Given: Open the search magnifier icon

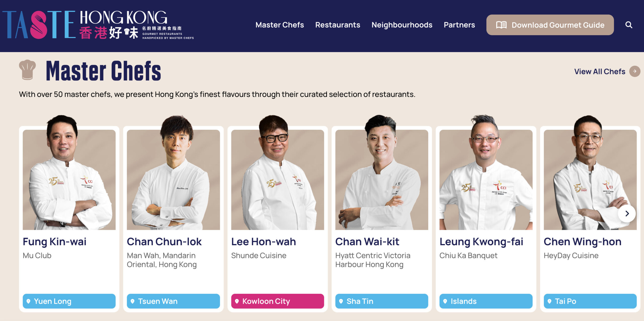Looking at the screenshot, I should click(x=629, y=25).
